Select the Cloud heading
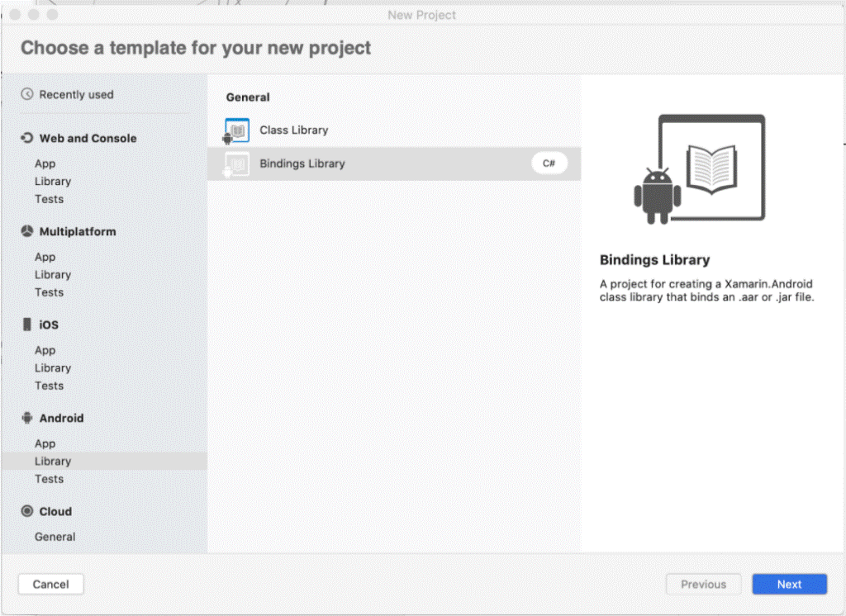Viewport: 846px width, 616px height. [55, 511]
